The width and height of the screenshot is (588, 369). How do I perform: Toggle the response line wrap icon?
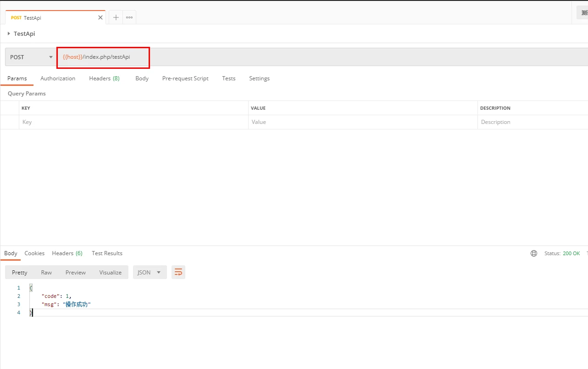(178, 273)
